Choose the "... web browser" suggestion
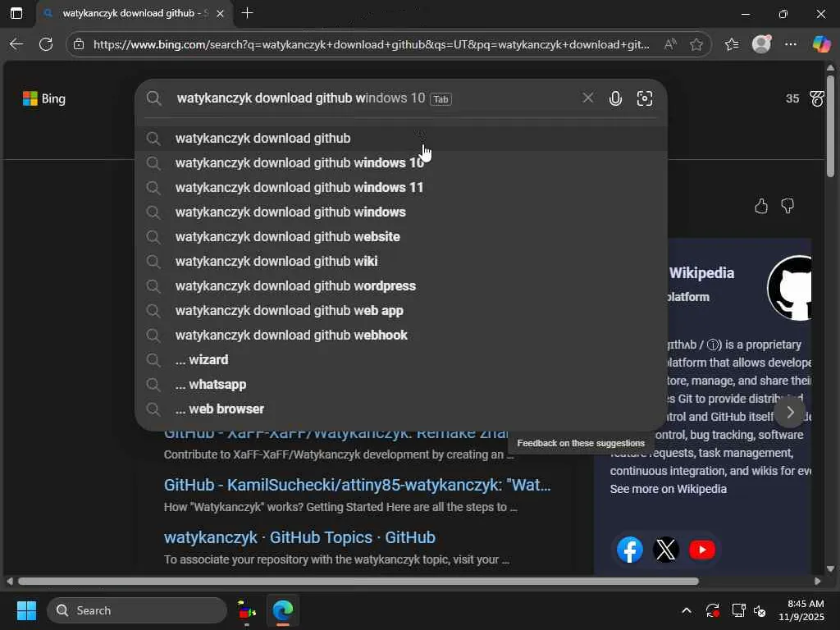The image size is (840, 630). pos(401,409)
